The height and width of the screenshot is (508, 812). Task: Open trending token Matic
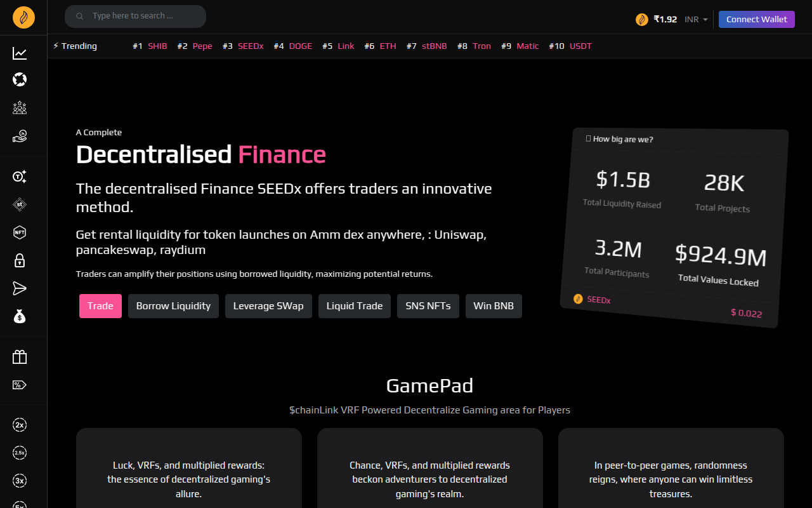(x=528, y=46)
